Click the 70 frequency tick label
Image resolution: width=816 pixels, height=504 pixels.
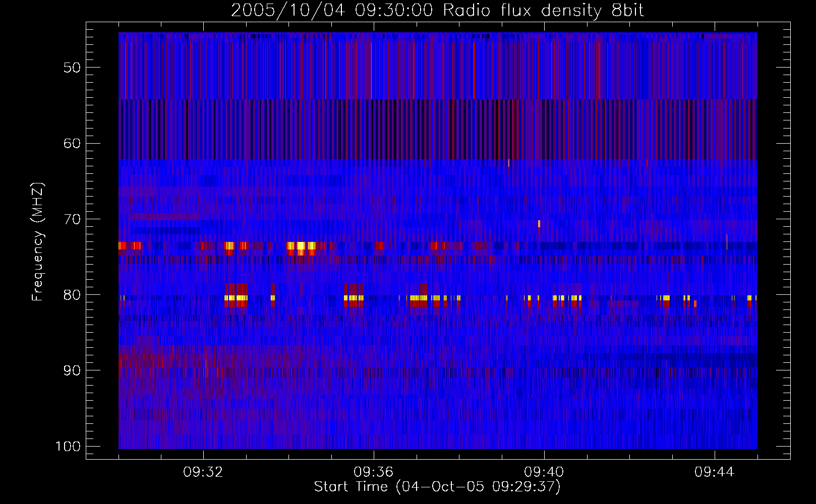coord(72,219)
